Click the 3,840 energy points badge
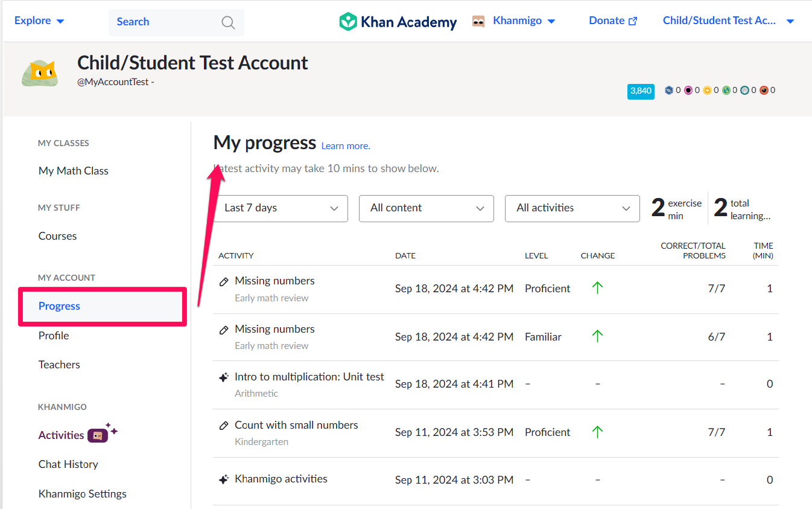The image size is (812, 509). point(641,91)
